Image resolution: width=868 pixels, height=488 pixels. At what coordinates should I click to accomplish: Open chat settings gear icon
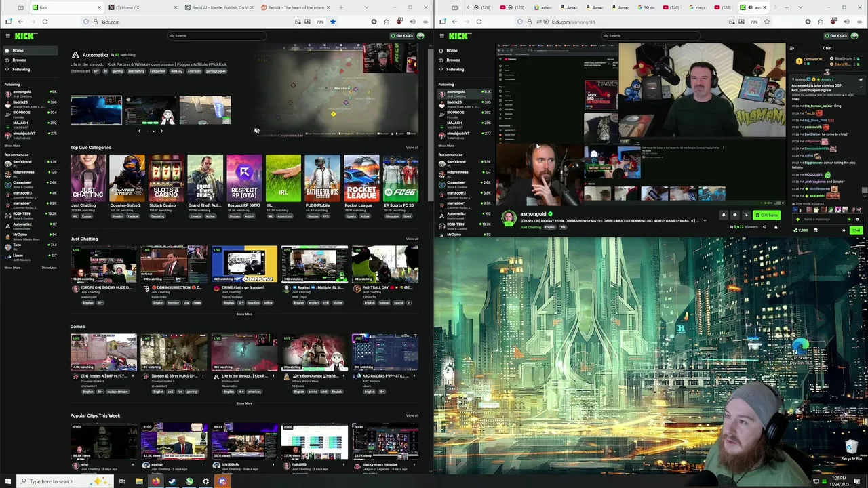coord(844,230)
